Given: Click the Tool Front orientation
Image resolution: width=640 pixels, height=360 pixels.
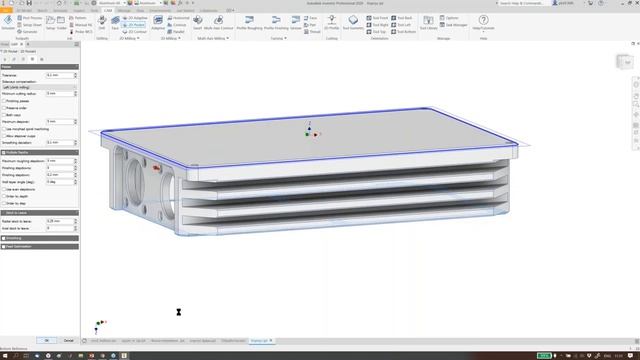Looking at the screenshot, I should click(x=377, y=18).
